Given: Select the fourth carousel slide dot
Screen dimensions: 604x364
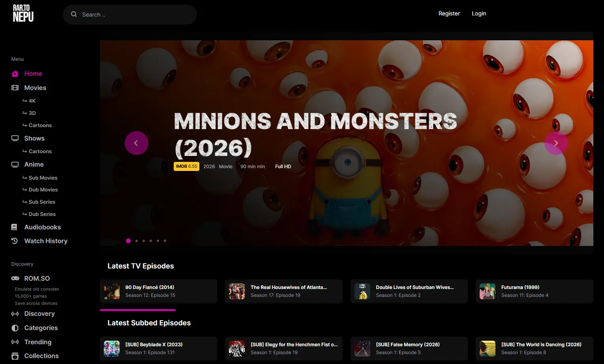Looking at the screenshot, I should [151, 241].
